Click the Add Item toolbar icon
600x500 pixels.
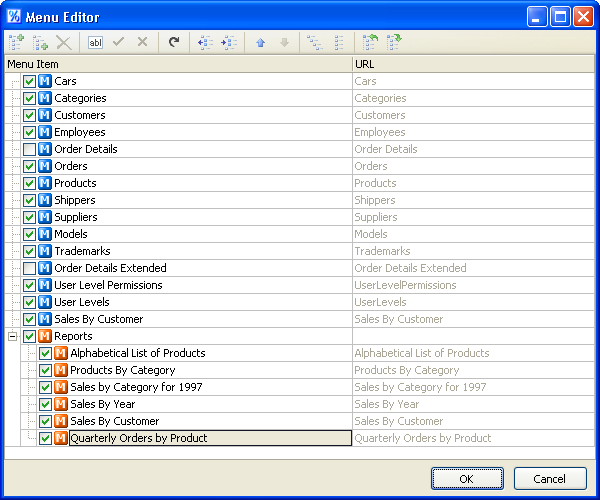[x=16, y=42]
